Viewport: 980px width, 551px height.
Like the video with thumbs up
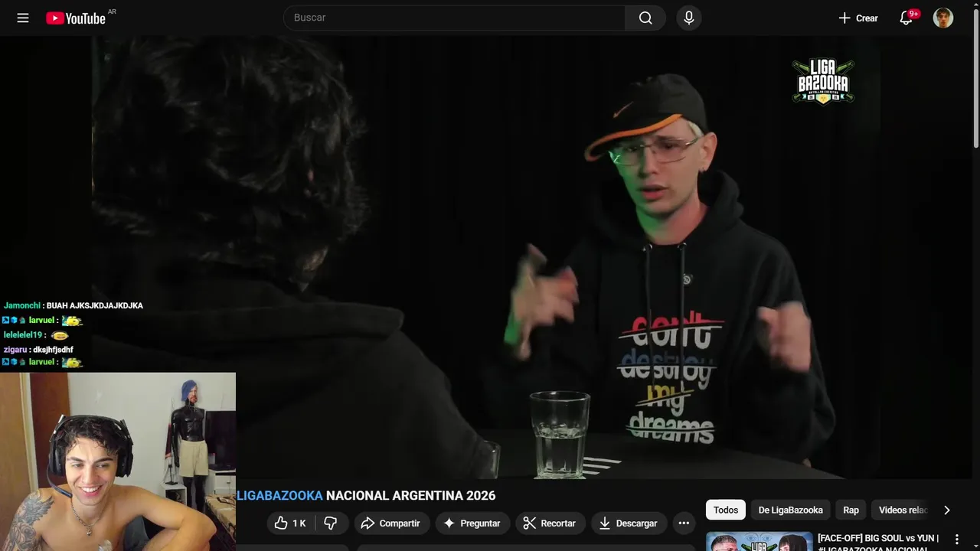click(x=290, y=523)
